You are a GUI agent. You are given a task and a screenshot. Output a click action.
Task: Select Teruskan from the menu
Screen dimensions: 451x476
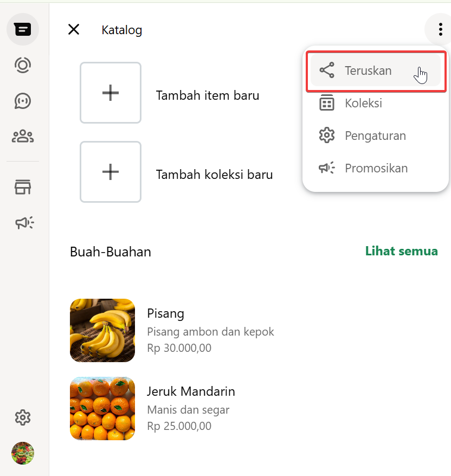368,70
